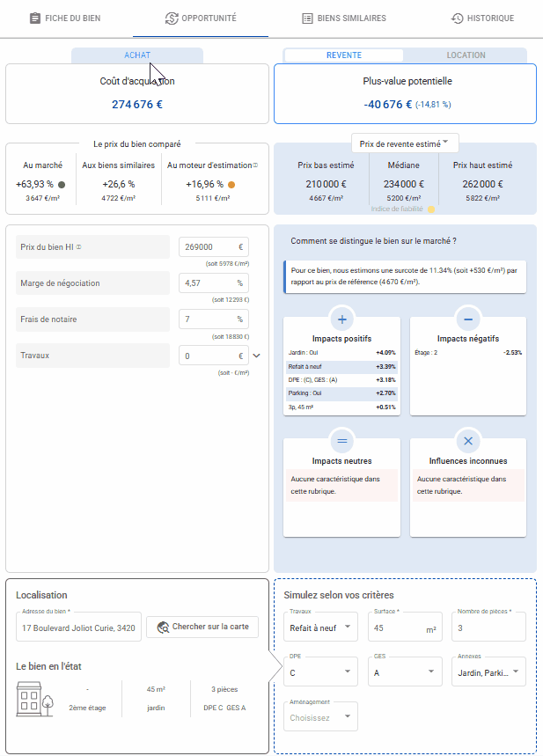Open the DPE dropdown
543x756 pixels.
tap(320, 672)
